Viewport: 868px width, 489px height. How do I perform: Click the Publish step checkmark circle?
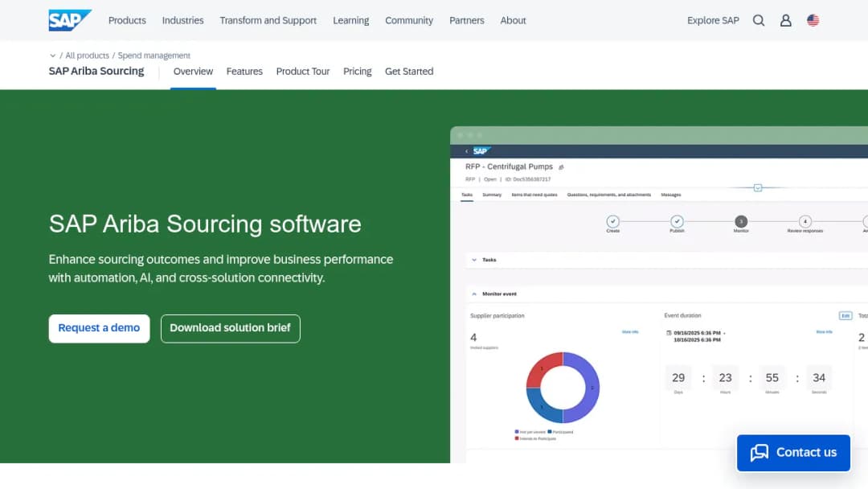677,221
